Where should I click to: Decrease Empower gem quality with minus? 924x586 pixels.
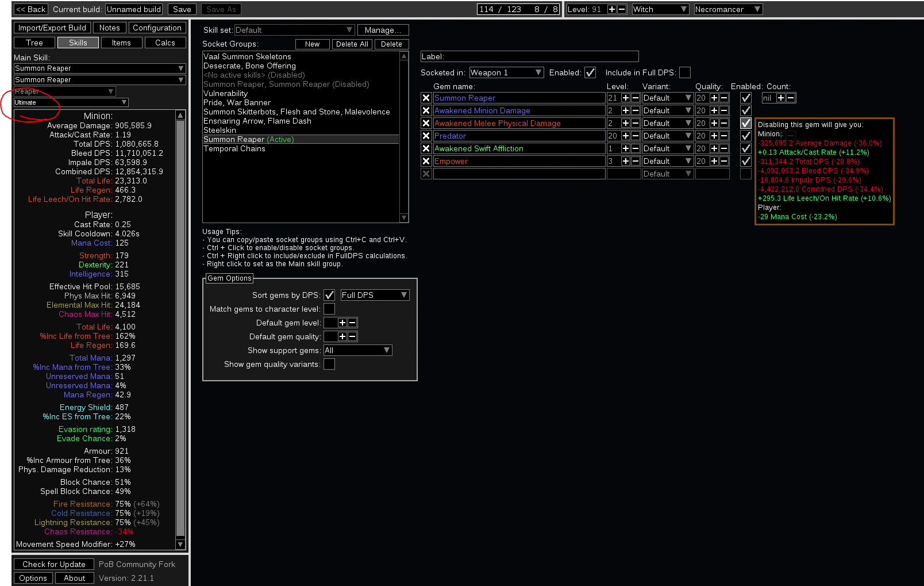[724, 161]
